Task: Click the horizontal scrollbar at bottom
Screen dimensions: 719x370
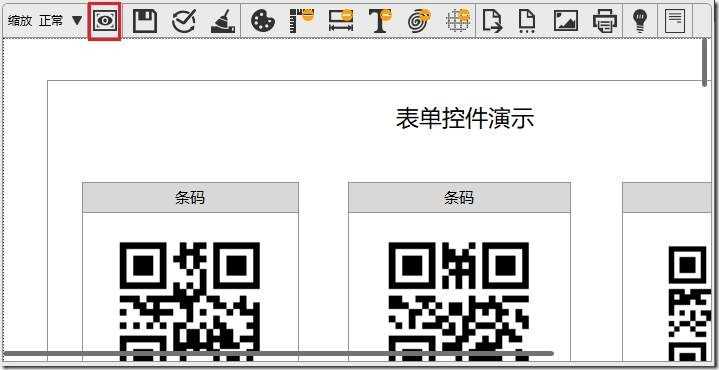Action: coord(278,353)
